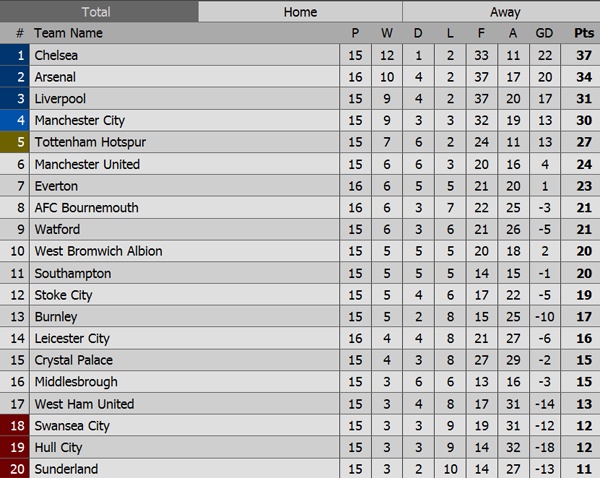Click the Liverpool team name
Screen dimensions: 600x478
tap(60, 99)
